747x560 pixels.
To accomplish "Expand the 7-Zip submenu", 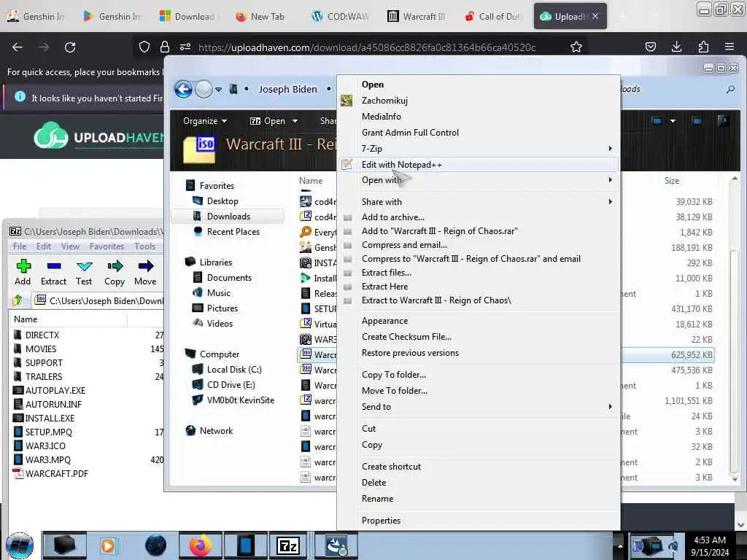I will (478, 149).
